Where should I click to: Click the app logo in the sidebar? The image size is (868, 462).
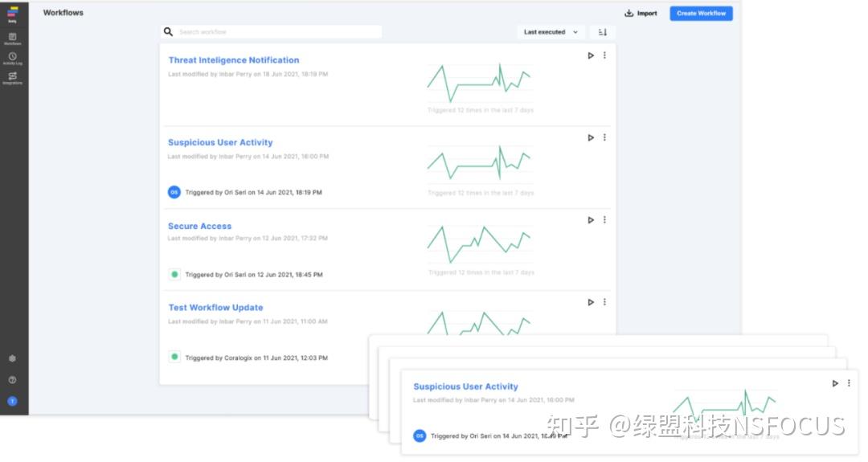[12, 14]
